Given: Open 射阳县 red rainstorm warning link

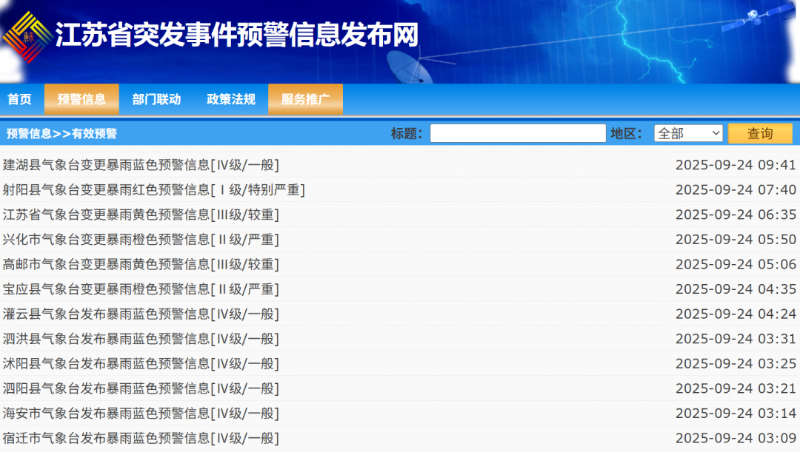Looking at the screenshot, I should pyautogui.click(x=153, y=190).
